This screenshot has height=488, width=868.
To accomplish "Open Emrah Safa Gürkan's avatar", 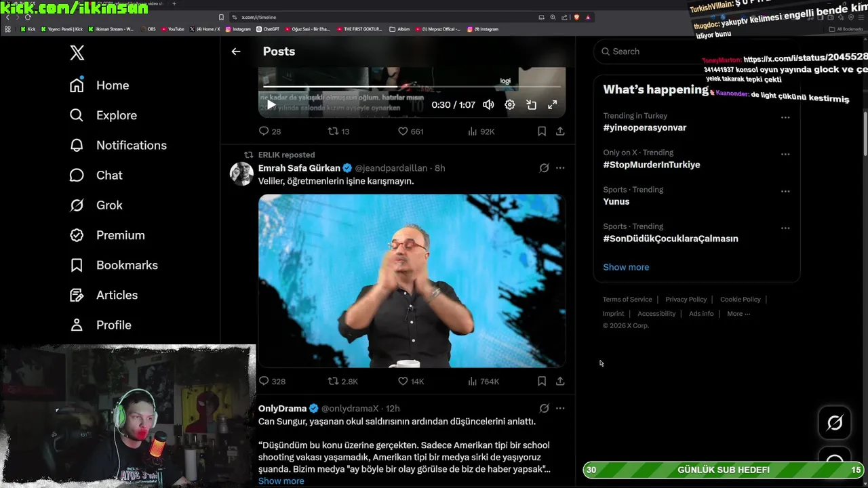I will 241,174.
